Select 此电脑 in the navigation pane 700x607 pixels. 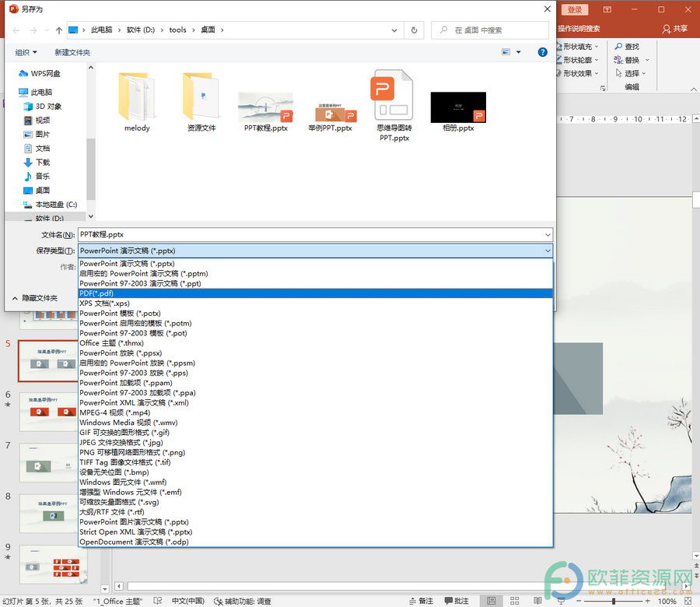(36, 93)
